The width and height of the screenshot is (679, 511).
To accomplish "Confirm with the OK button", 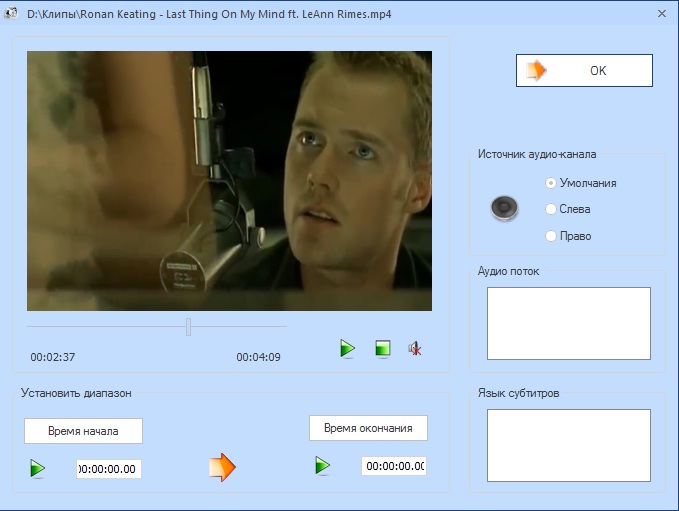I will click(x=584, y=71).
